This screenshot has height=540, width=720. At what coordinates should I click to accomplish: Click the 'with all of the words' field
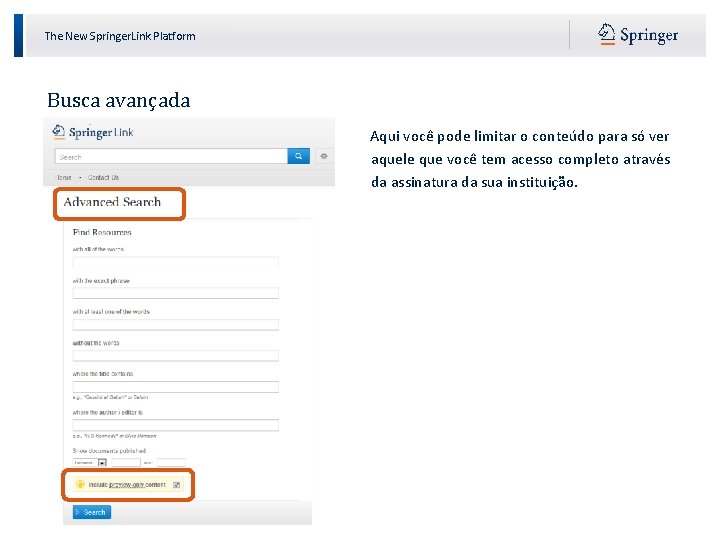pyautogui.click(x=175, y=263)
